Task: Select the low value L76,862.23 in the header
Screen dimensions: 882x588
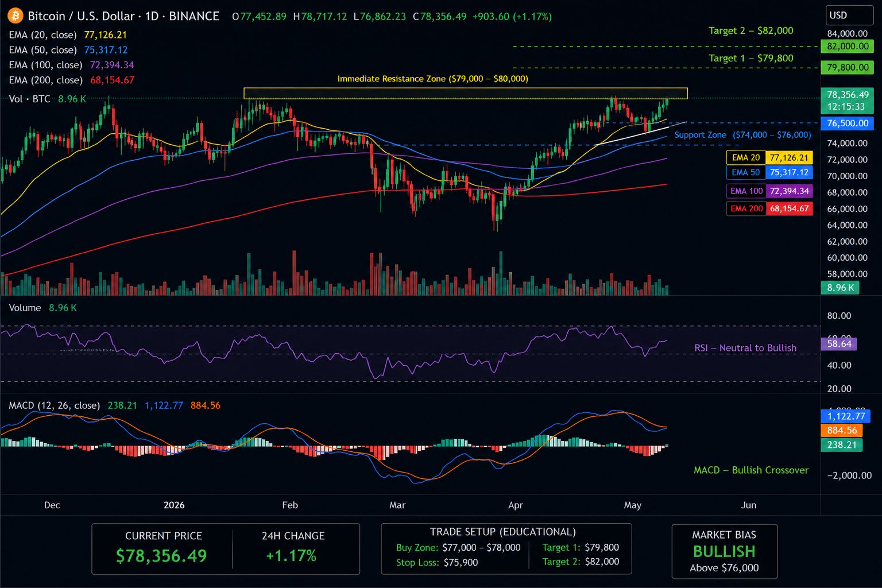Action: point(380,17)
